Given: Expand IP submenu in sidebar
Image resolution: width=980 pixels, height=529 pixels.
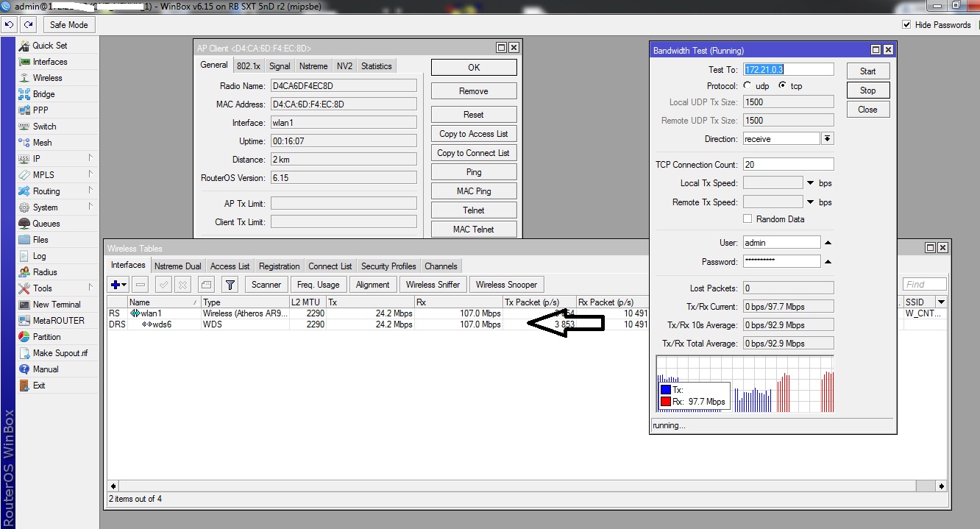Looking at the screenshot, I should [90, 158].
